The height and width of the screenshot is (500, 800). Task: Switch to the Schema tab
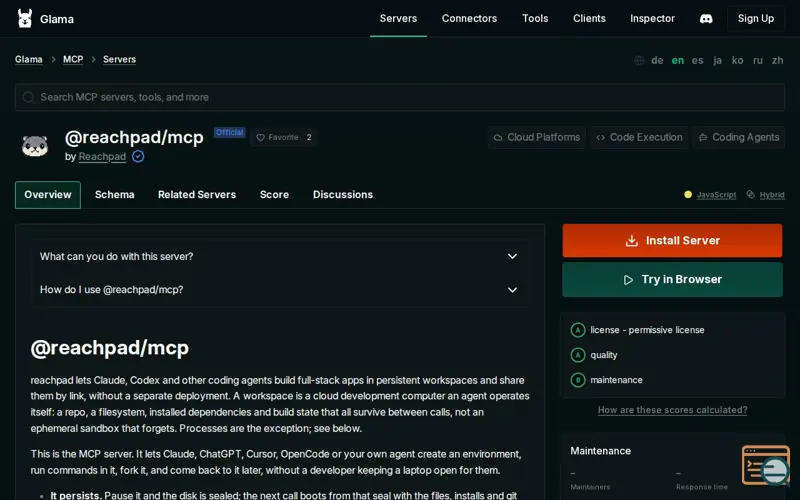click(115, 194)
